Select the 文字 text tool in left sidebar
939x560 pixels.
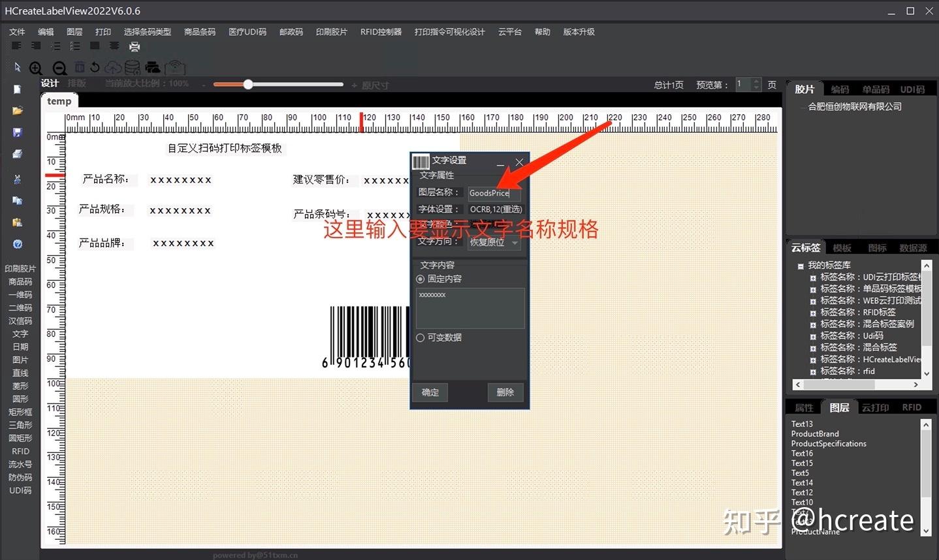pyautogui.click(x=20, y=334)
